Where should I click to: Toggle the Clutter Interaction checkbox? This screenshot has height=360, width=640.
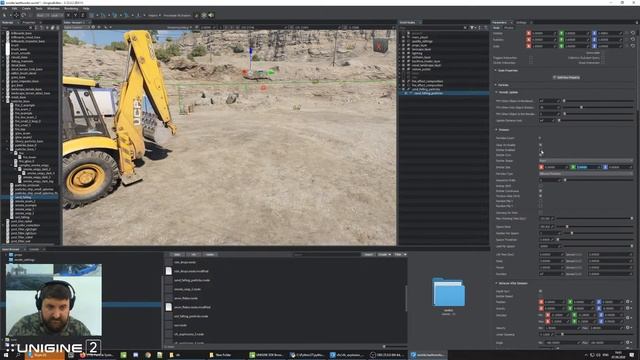[x=531, y=63]
